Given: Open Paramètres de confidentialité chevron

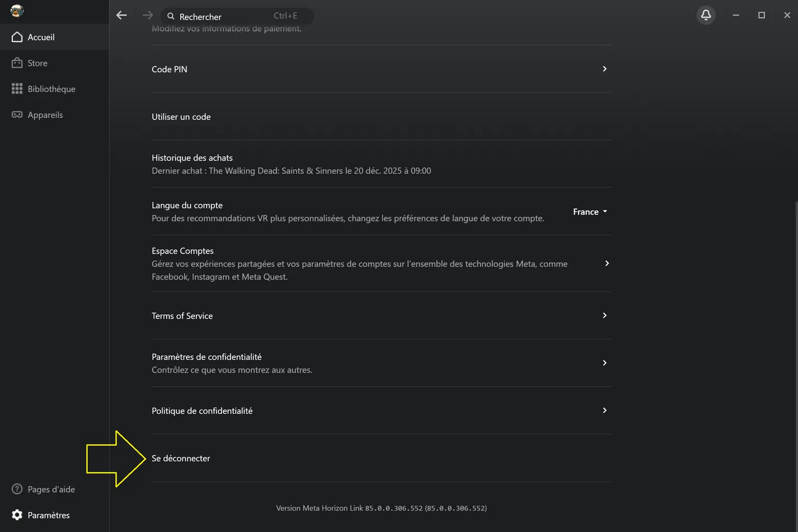Looking at the screenshot, I should [605, 363].
